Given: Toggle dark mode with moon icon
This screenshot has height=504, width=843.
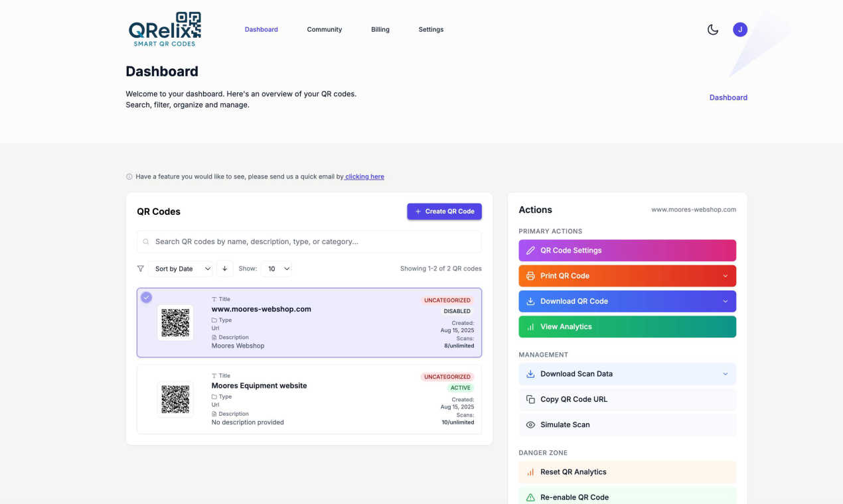Looking at the screenshot, I should tap(713, 29).
